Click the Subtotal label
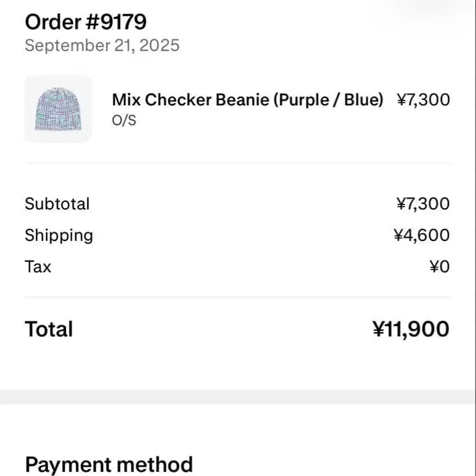 coord(57,204)
